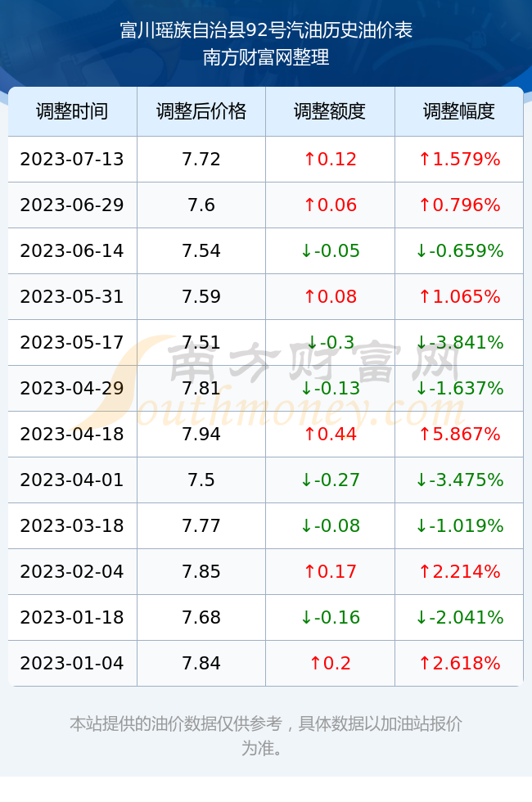Screen dimensions: 532x802
Task: Click the ↑1.579% percentage cell
Action: tap(459, 159)
